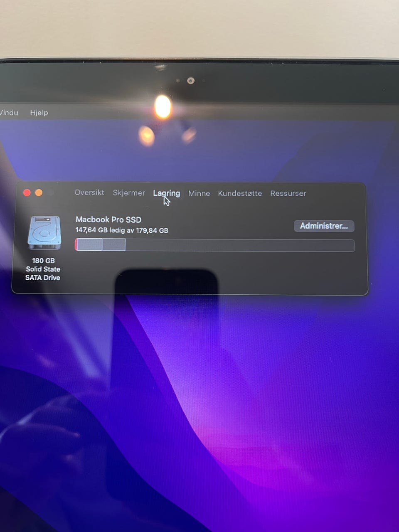399x532 pixels.
Task: Click the Administrer... button
Action: (324, 226)
